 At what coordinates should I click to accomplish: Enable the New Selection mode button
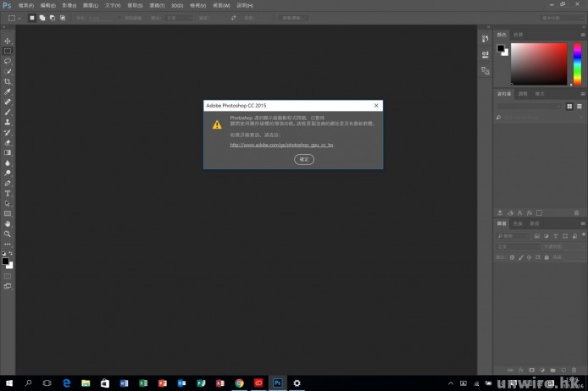(32, 17)
